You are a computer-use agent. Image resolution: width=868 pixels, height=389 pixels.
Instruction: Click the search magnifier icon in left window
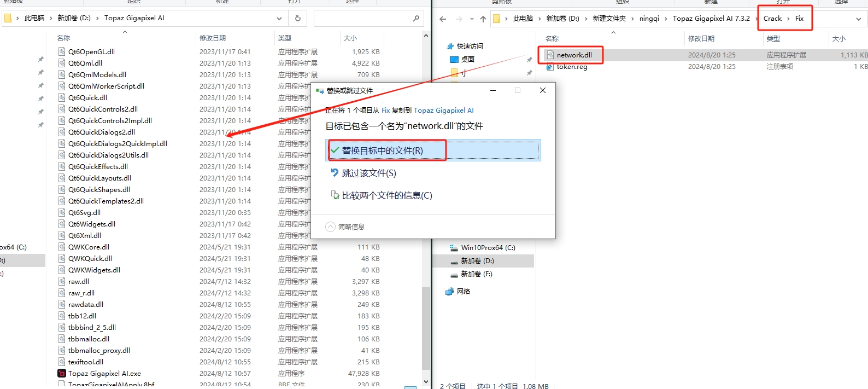coord(416,18)
